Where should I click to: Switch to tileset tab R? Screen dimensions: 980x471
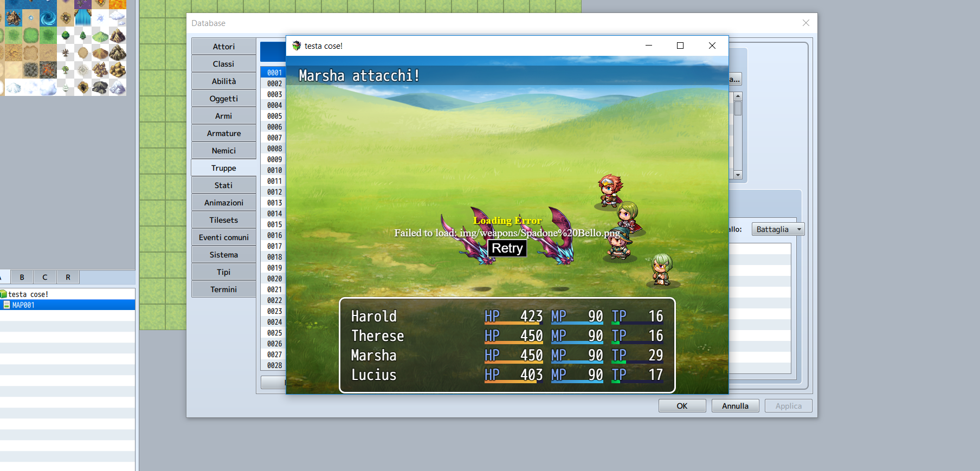(x=68, y=277)
